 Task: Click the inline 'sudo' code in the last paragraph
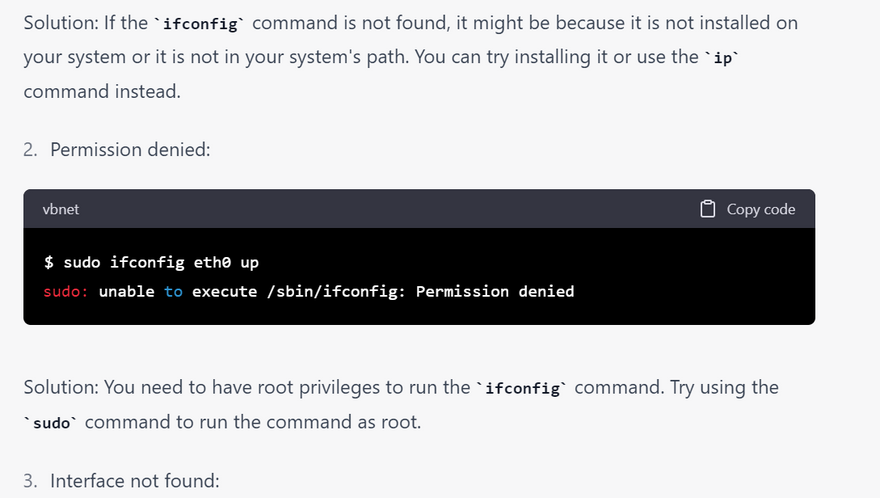[53, 423]
